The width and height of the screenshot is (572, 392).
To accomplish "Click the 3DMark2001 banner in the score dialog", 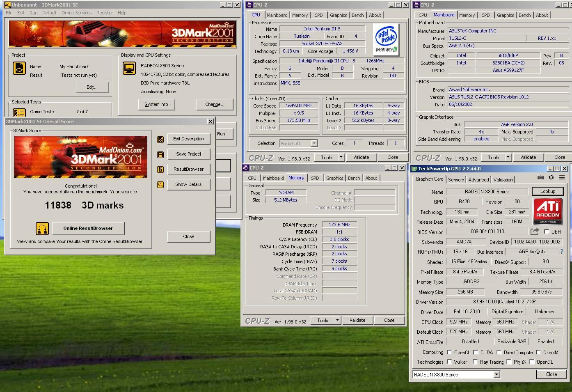I will tap(80, 157).
